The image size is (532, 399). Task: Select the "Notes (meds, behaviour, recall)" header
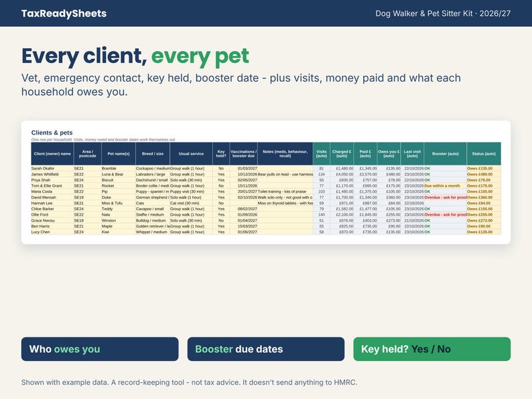click(x=285, y=153)
